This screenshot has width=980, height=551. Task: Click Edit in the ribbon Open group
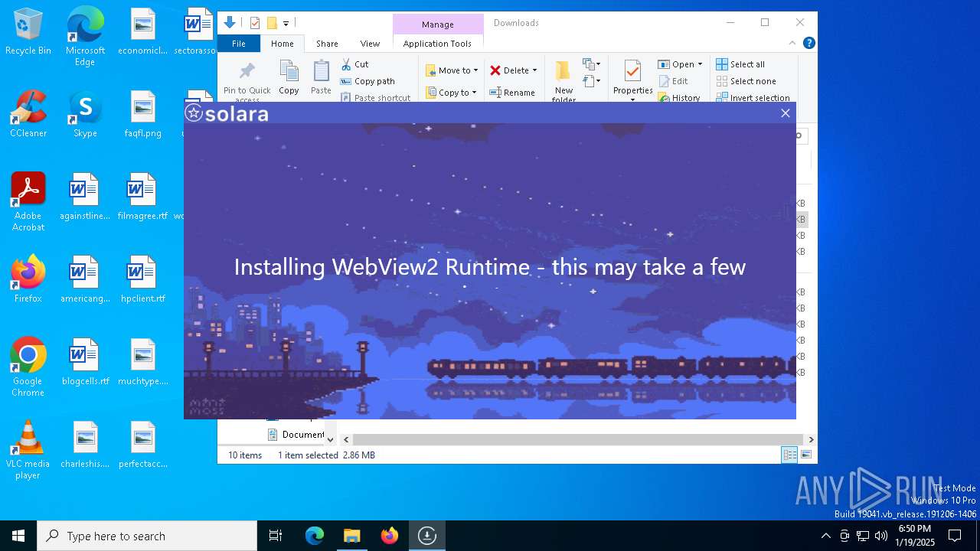673,81
